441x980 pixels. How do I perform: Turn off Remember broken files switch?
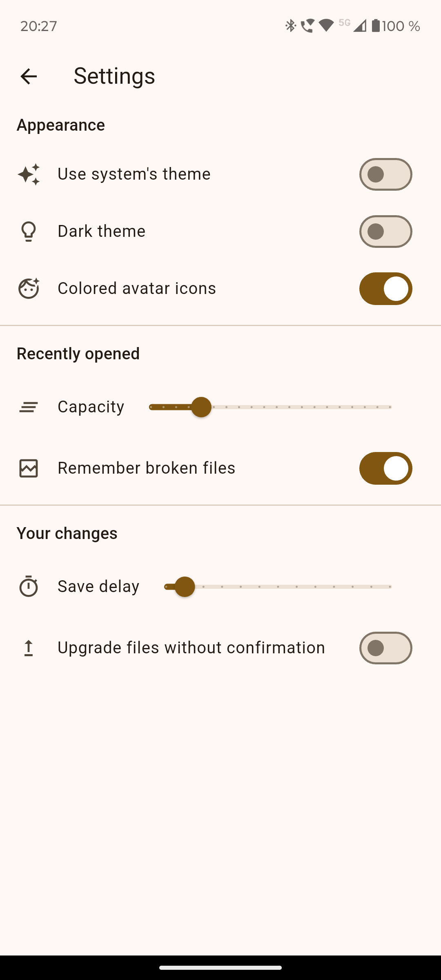click(385, 468)
